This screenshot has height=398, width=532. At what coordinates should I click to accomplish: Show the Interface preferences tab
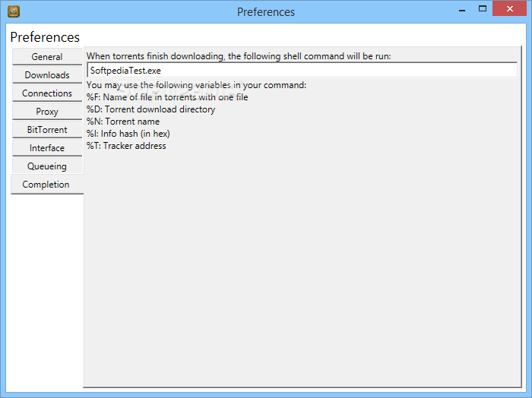(47, 148)
